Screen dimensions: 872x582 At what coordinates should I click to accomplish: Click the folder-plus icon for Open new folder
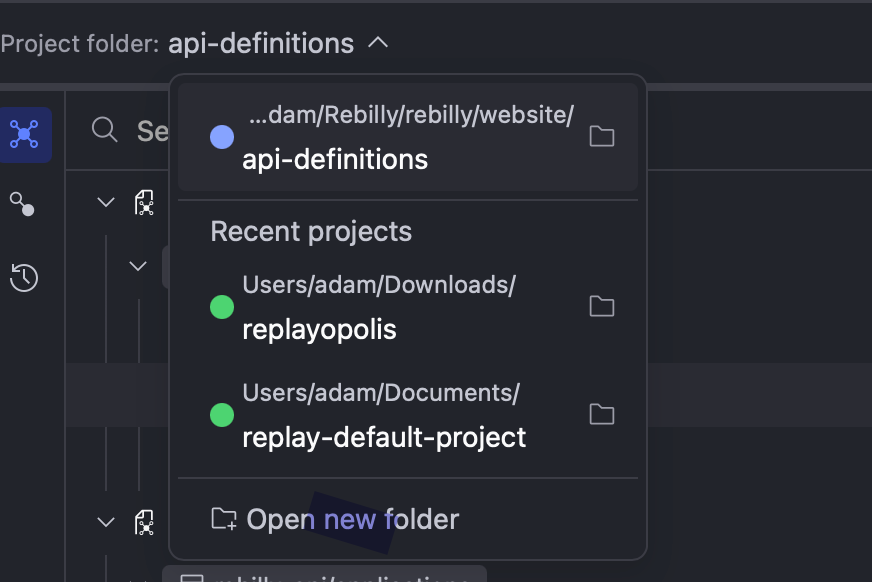[224, 519]
